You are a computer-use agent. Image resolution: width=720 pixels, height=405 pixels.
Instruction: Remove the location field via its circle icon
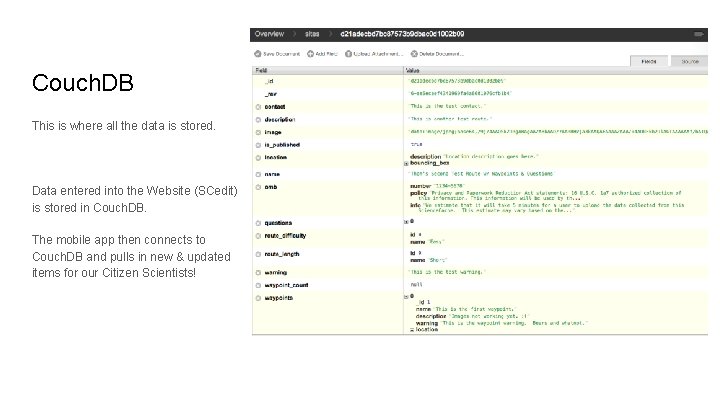point(258,158)
